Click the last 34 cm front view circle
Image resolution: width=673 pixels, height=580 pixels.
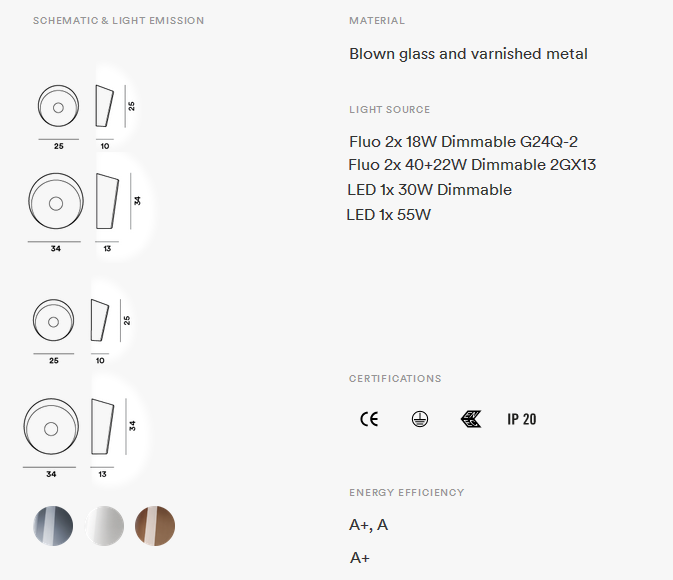(51, 426)
